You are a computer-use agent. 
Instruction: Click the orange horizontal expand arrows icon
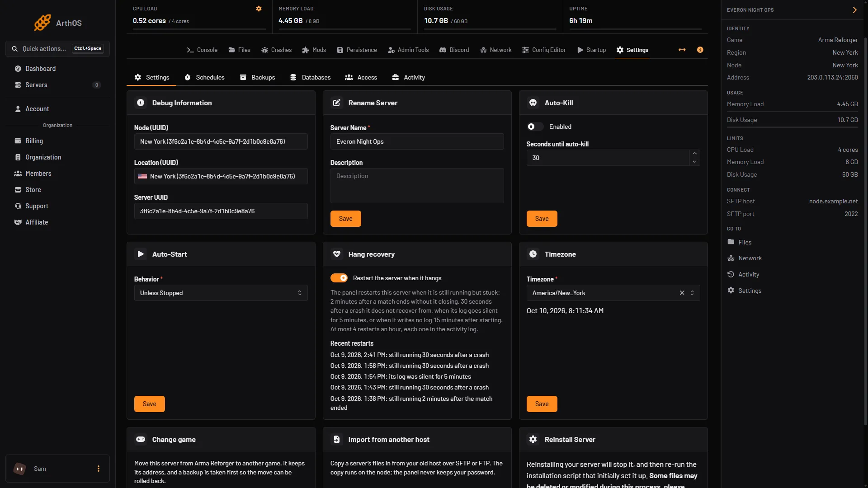tap(682, 50)
